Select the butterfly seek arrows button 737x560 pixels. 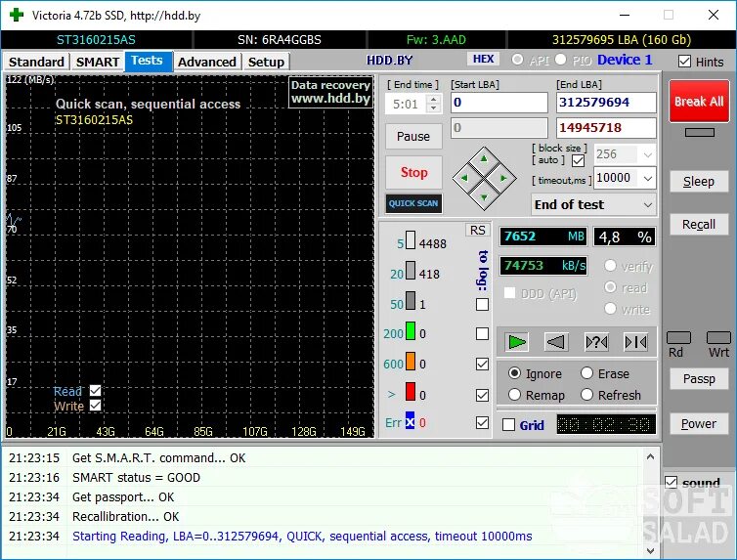(635, 341)
